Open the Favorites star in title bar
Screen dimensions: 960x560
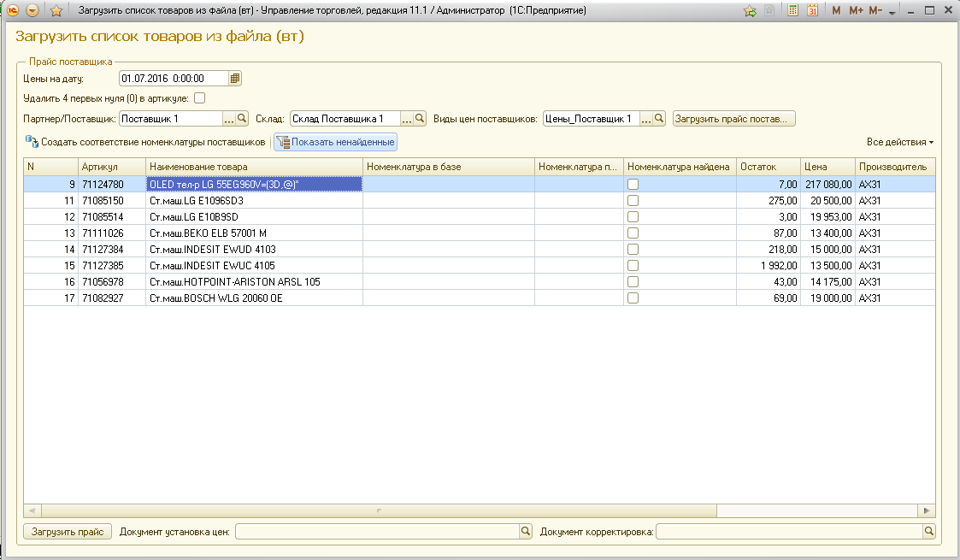[56, 10]
